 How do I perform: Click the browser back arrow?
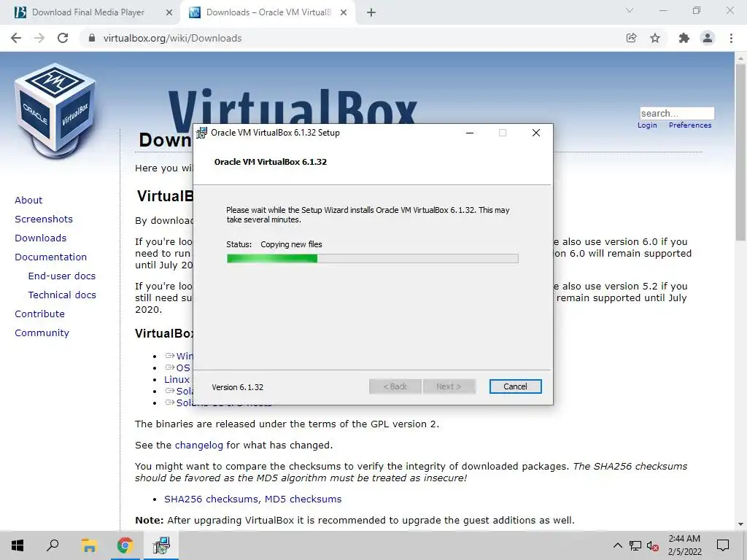(x=16, y=38)
